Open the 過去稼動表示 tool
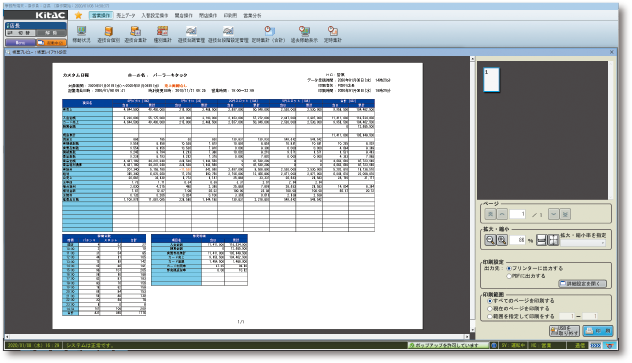This screenshot has height=363, width=632. pos(304,34)
